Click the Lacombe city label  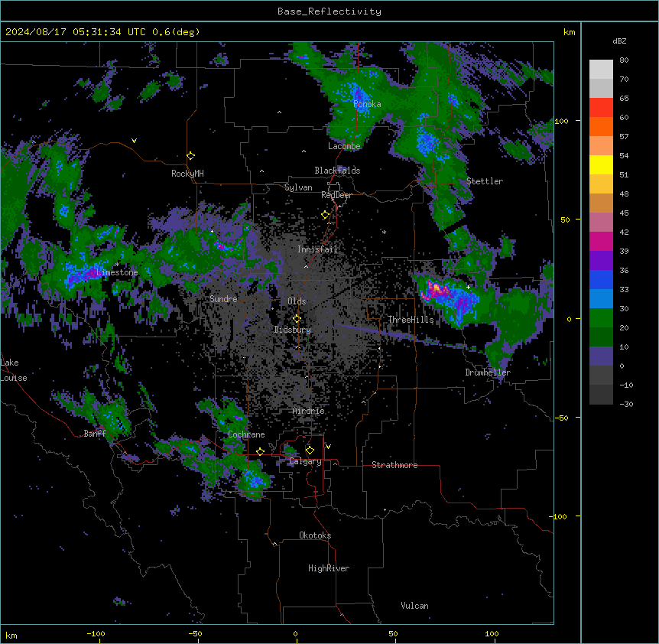[x=344, y=146]
